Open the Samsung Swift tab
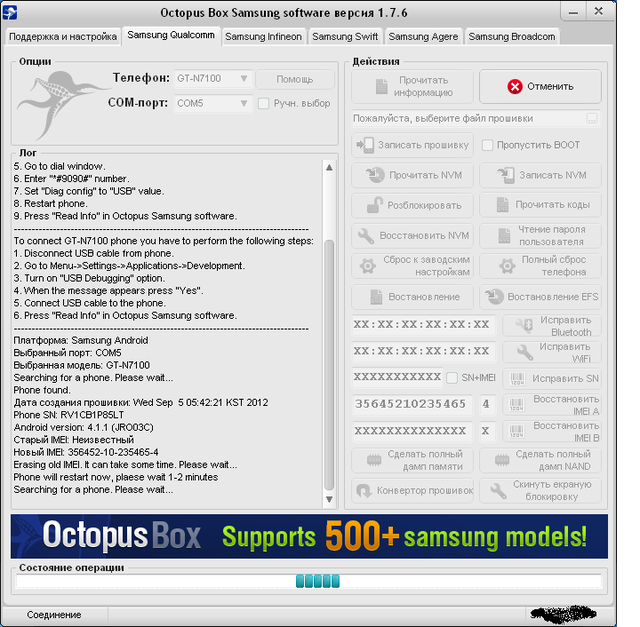 [345, 37]
